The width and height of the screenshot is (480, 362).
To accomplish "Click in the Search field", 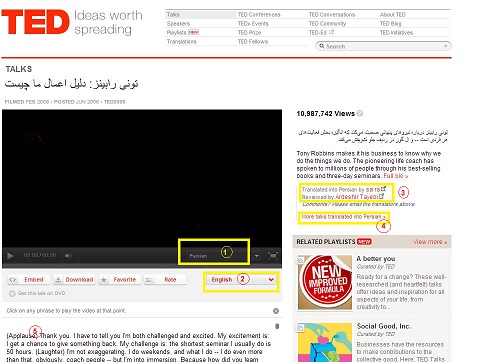I will tap(383, 46).
